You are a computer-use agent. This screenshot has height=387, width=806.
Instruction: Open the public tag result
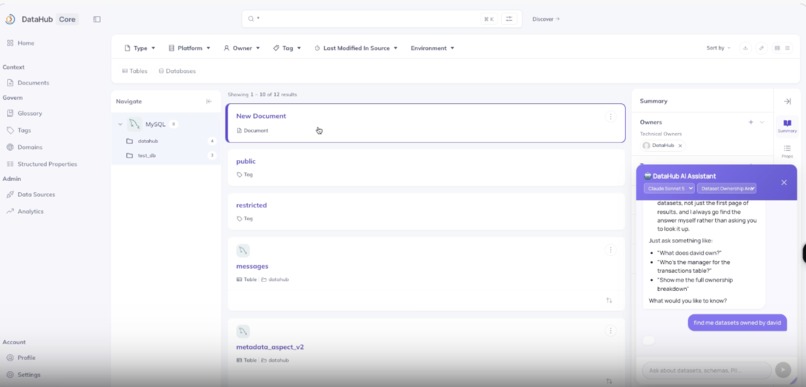(246, 161)
